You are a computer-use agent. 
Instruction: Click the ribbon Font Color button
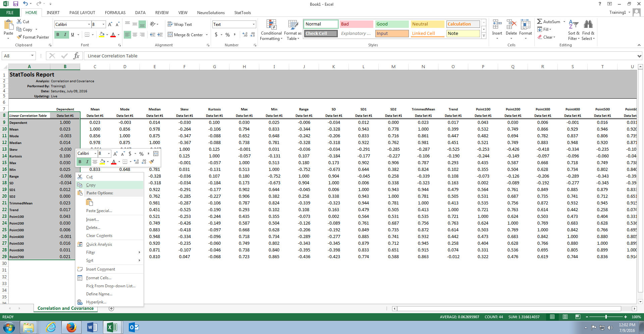click(113, 35)
